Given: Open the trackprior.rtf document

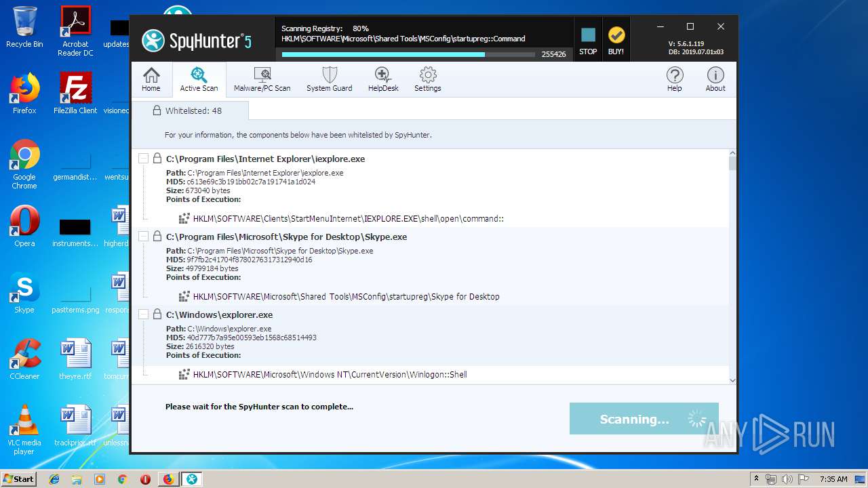Looking at the screenshot, I should [x=75, y=426].
